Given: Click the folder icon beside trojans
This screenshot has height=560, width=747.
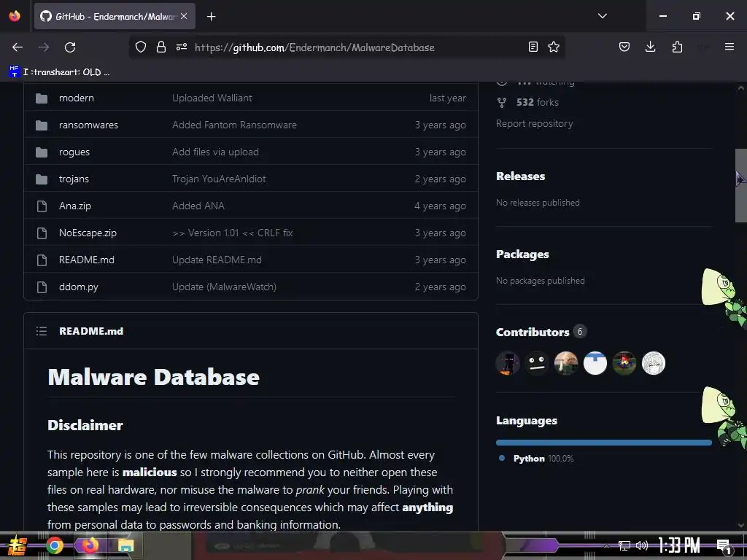Looking at the screenshot, I should (x=42, y=179).
